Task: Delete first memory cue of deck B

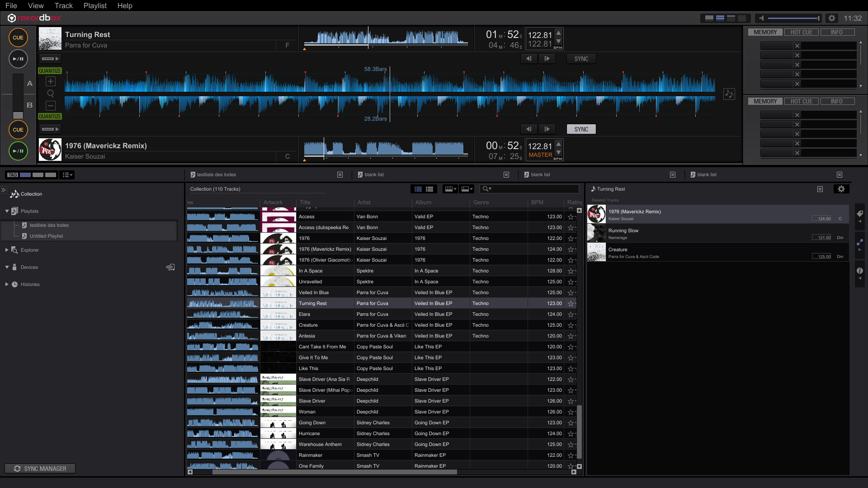Action: [797, 115]
